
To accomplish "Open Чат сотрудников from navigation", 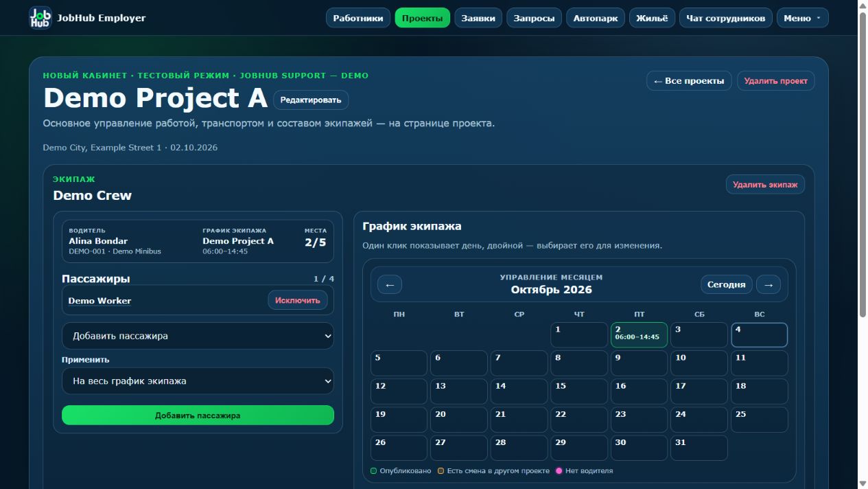I will click(726, 18).
